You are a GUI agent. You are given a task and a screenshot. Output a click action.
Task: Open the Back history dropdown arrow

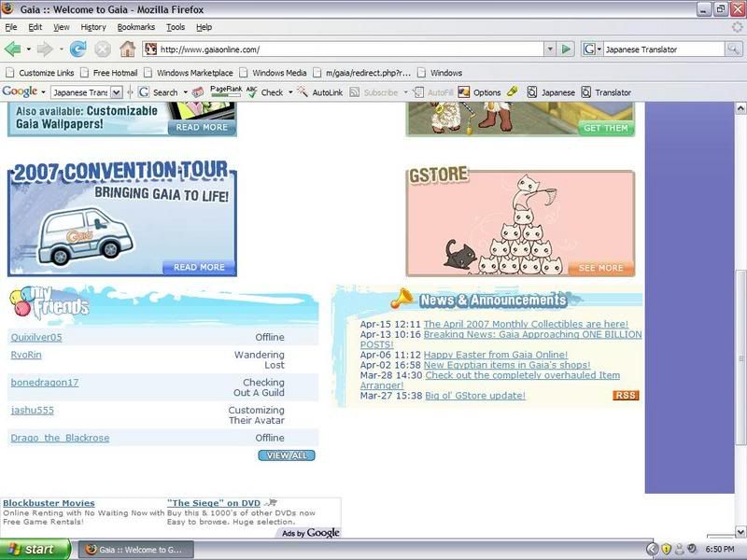(29, 49)
